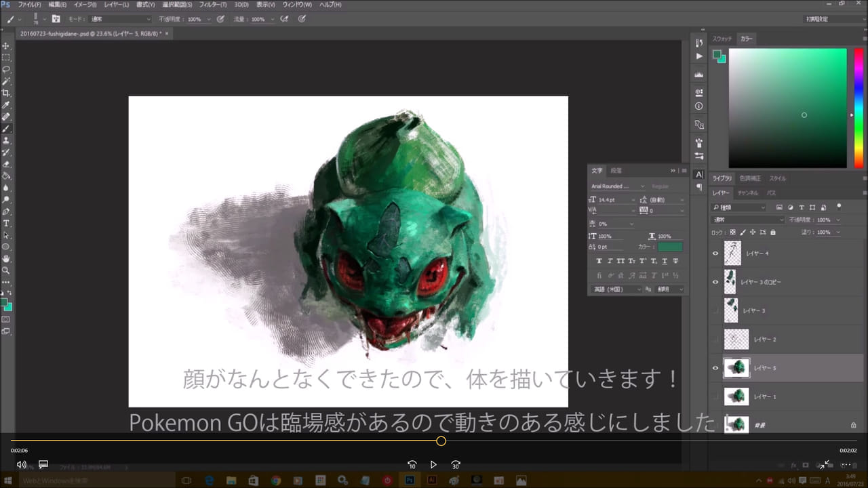Select the レイヤー 5 layer thumbnail

click(x=736, y=368)
